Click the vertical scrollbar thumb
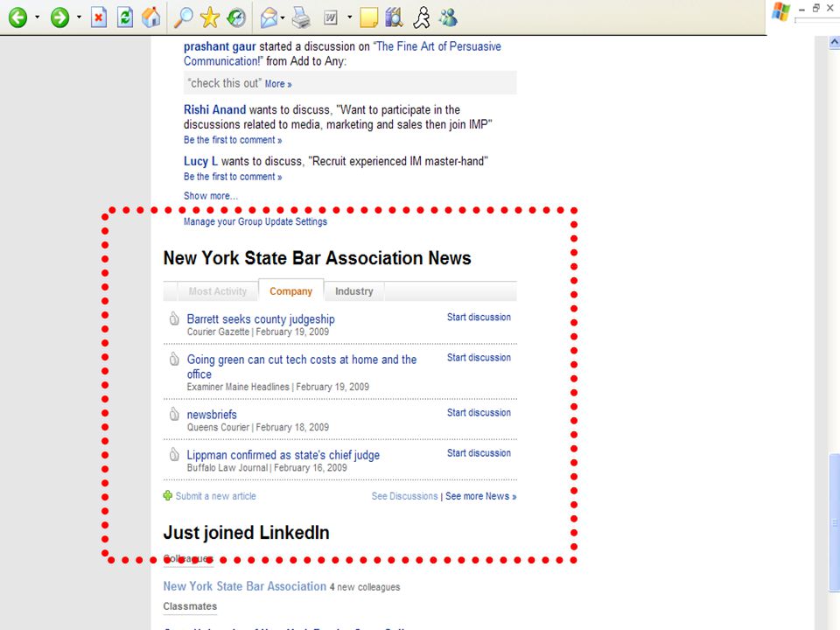This screenshot has width=840, height=630. tap(834, 522)
